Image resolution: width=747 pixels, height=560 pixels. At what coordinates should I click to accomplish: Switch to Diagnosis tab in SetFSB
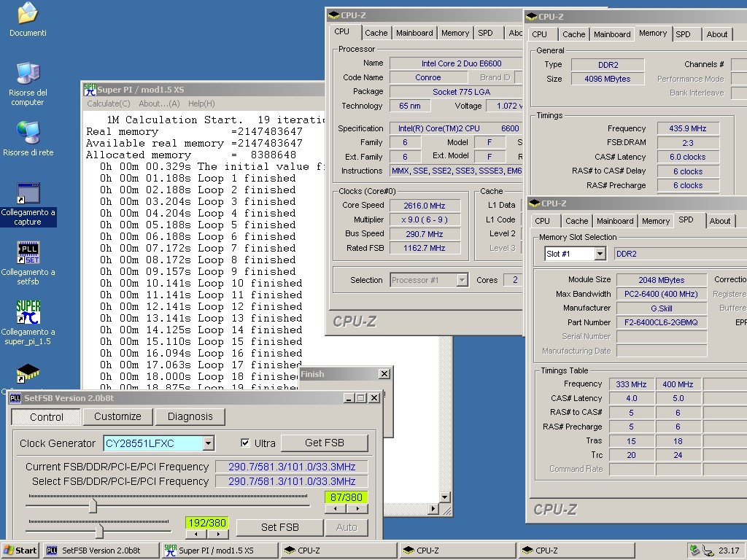pyautogui.click(x=190, y=416)
